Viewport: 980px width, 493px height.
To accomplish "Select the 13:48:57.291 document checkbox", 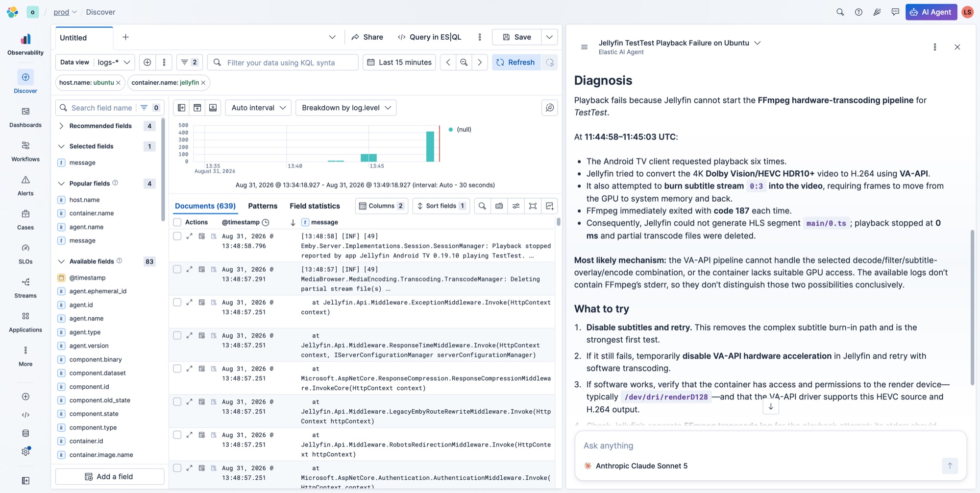I will pyautogui.click(x=177, y=269).
